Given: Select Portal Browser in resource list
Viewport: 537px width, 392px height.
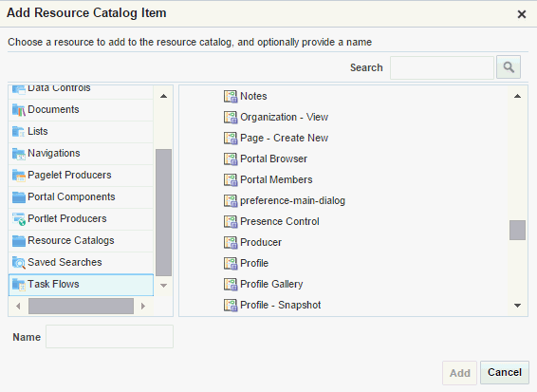Looking at the screenshot, I should [x=273, y=159].
